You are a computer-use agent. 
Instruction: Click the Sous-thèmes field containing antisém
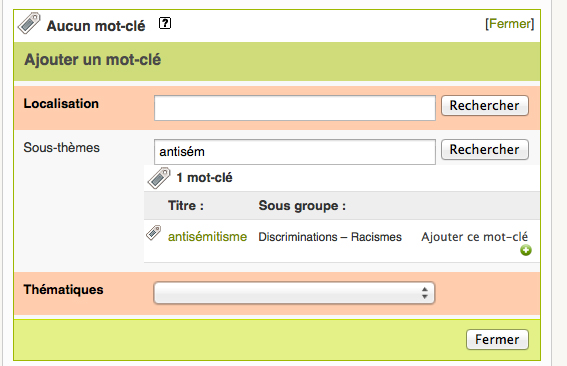pos(295,152)
